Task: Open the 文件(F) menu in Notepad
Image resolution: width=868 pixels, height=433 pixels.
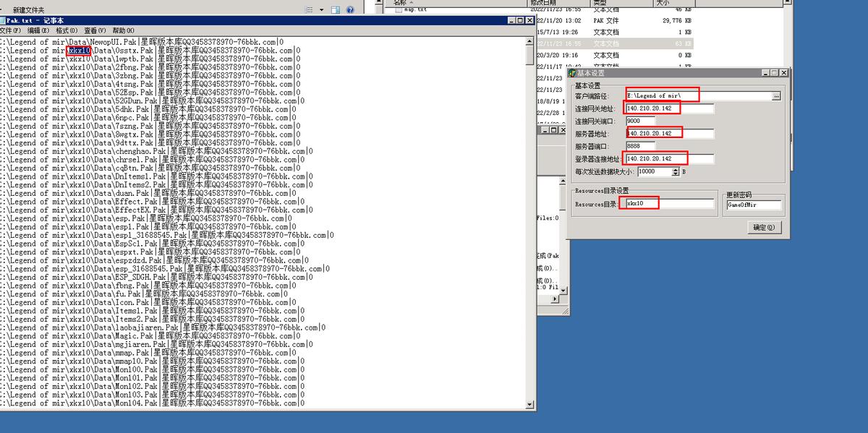Action: coord(10,30)
